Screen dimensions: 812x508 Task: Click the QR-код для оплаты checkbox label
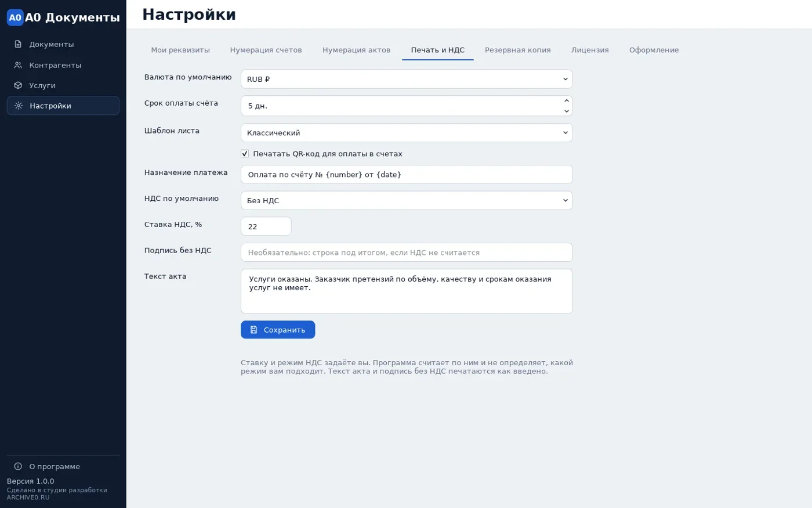[328, 154]
